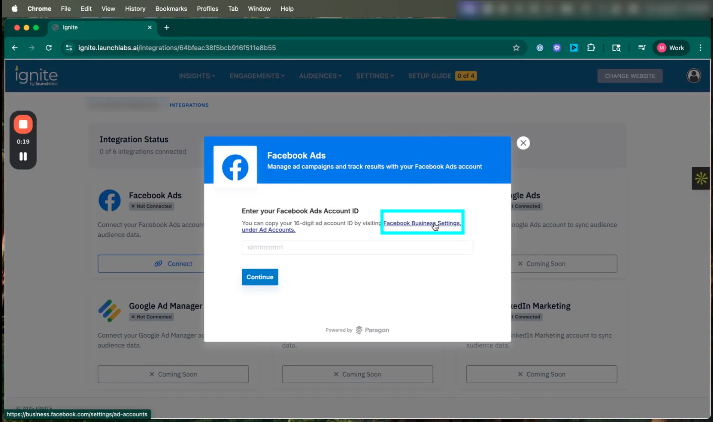Open the Engagements dropdown menu
This screenshot has height=422, width=713.
257,76
